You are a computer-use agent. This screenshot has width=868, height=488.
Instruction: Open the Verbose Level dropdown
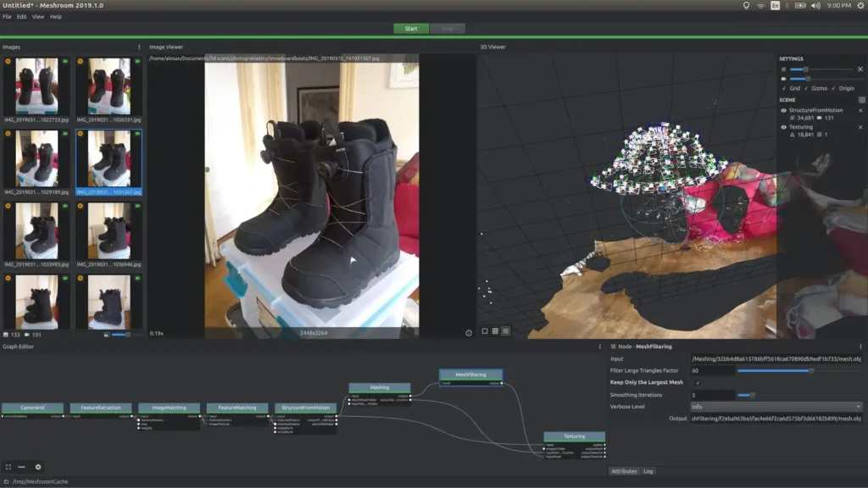776,407
